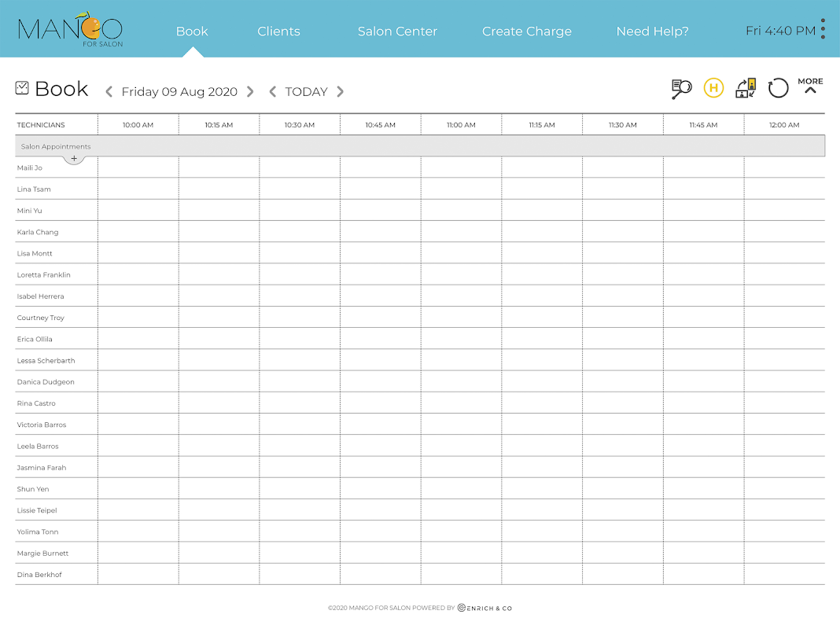Click the TECHNICIANS column header

(41, 125)
